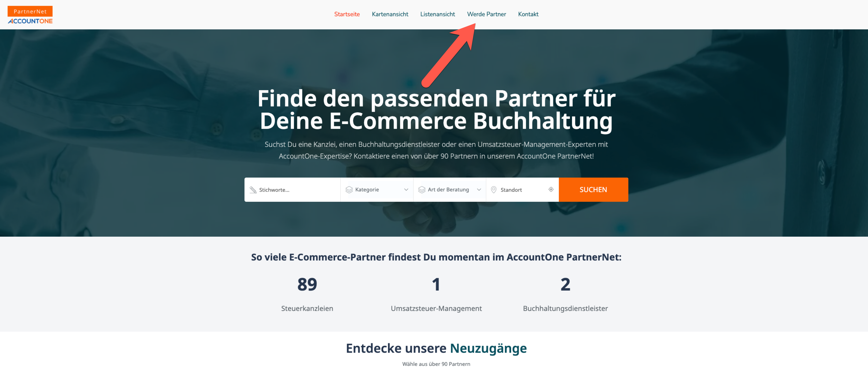Click the layers icon beside Art der Beratung
The image size is (868, 379).
(422, 190)
